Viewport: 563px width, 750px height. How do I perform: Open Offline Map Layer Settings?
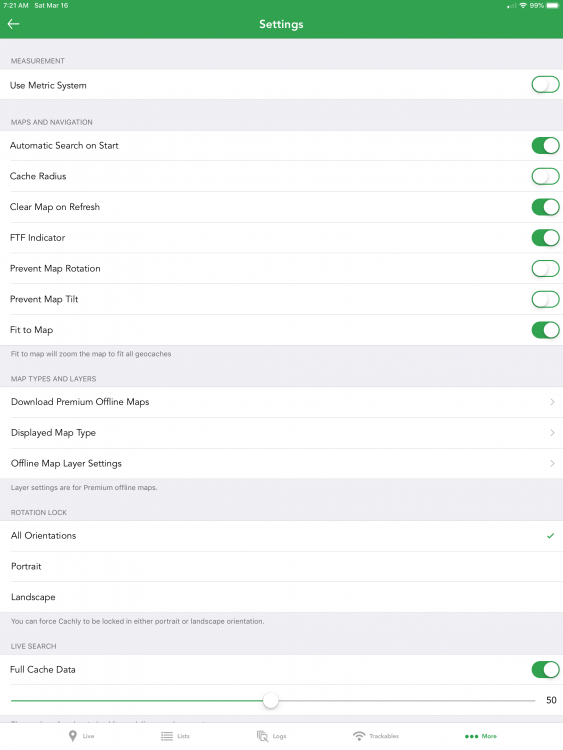[x=281, y=463]
